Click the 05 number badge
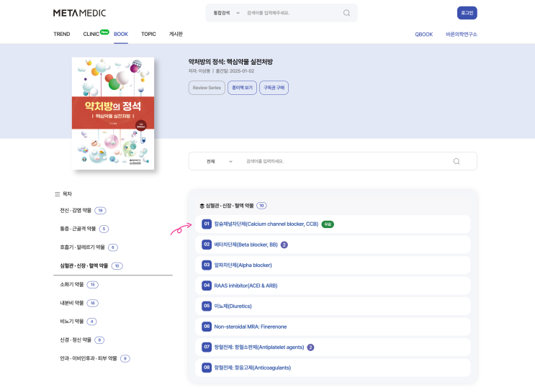The image size is (535, 392). tap(207, 306)
